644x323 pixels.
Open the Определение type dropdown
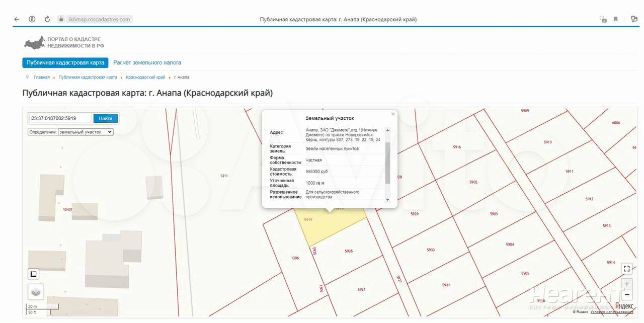coord(86,132)
